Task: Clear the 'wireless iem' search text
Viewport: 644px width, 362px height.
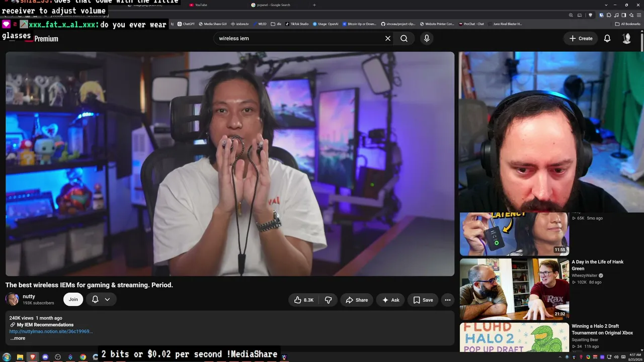Action: (388, 38)
